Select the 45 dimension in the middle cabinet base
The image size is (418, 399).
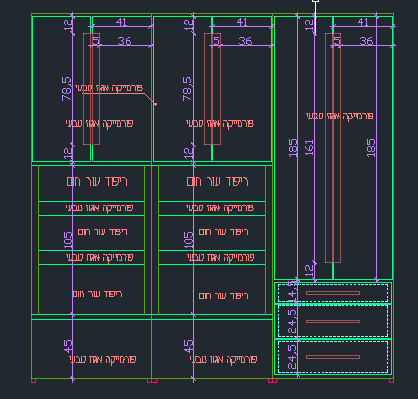click(x=188, y=346)
